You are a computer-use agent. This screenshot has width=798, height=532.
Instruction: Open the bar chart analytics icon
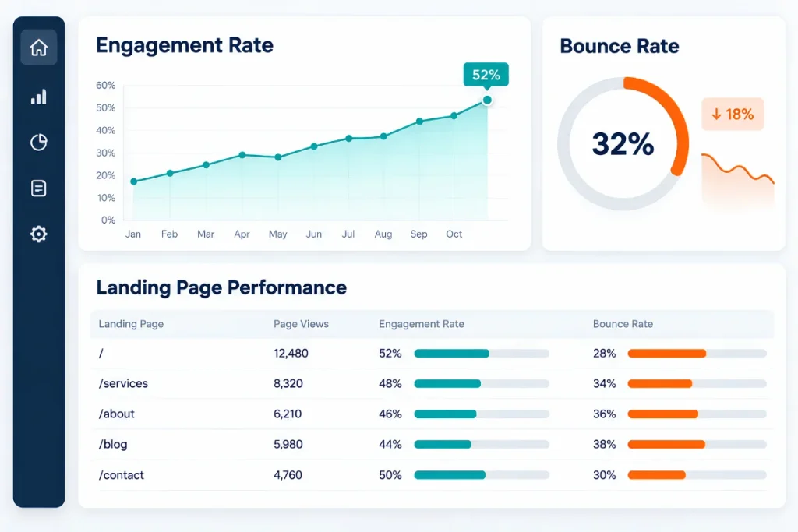click(39, 97)
